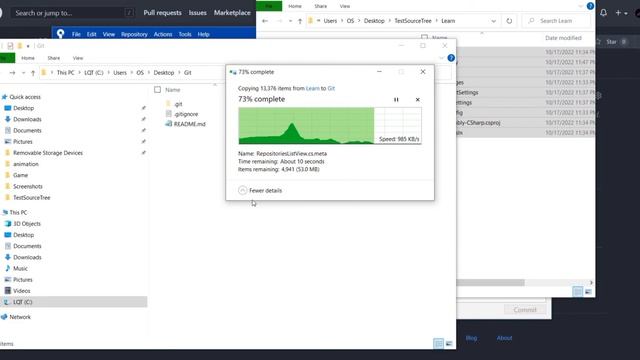This screenshot has height=360, width=640.
Task: Open recent locations dropdown in Git window
Action: point(23,73)
